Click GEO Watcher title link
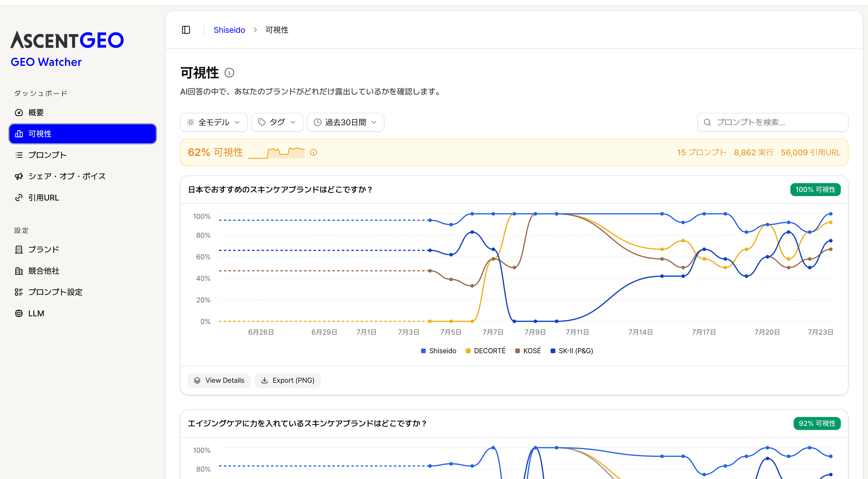The width and height of the screenshot is (868, 479). tap(46, 62)
